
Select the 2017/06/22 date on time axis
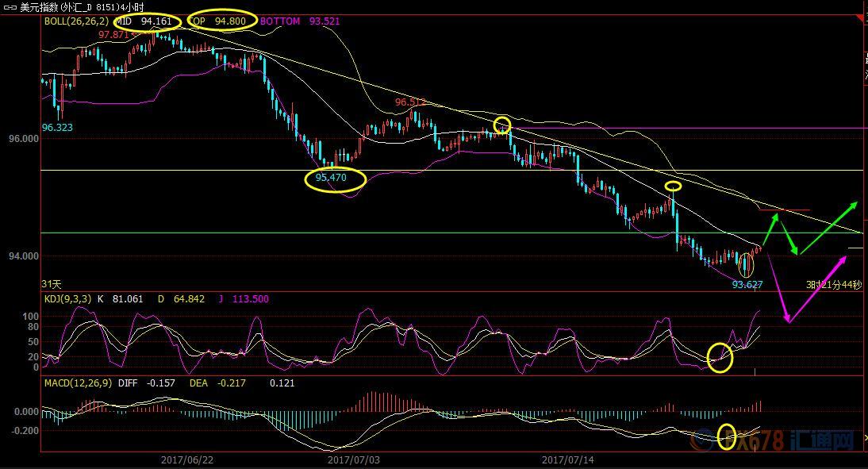tap(186, 459)
